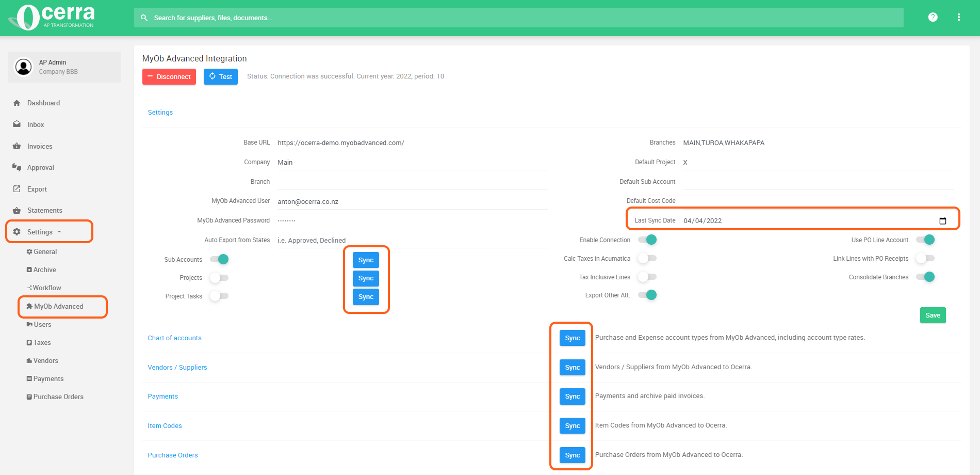Edit the Base URL field
The height and width of the screenshot is (475, 980).
412,143
